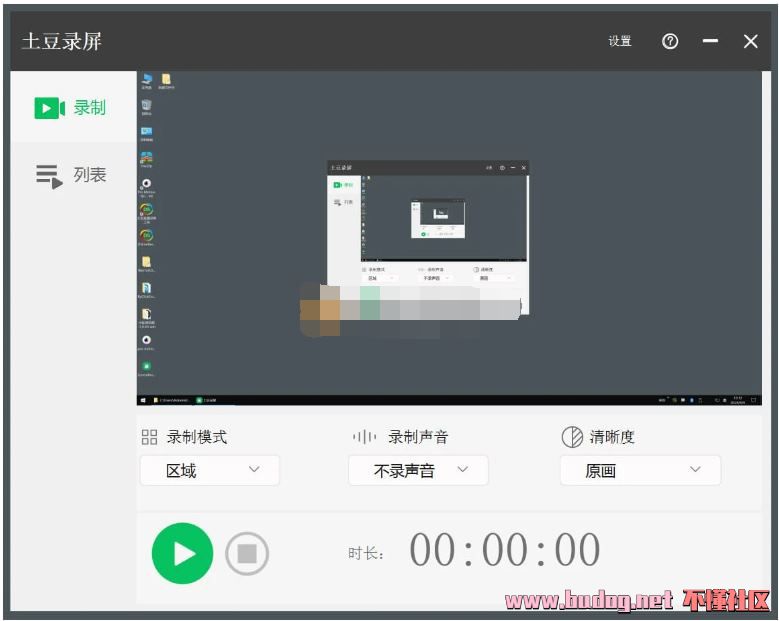The image size is (779, 621).
Task: Click the sound wave icon beside 录制声音
Action: pos(365,437)
